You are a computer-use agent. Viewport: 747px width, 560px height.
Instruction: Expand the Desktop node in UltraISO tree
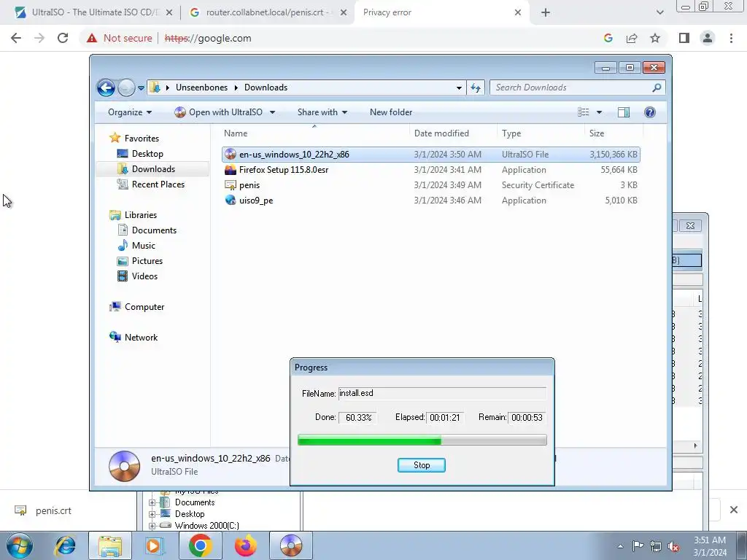(152, 514)
